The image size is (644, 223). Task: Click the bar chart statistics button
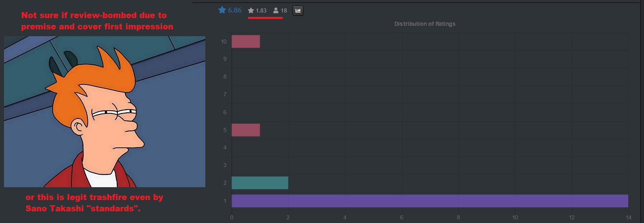click(x=298, y=10)
